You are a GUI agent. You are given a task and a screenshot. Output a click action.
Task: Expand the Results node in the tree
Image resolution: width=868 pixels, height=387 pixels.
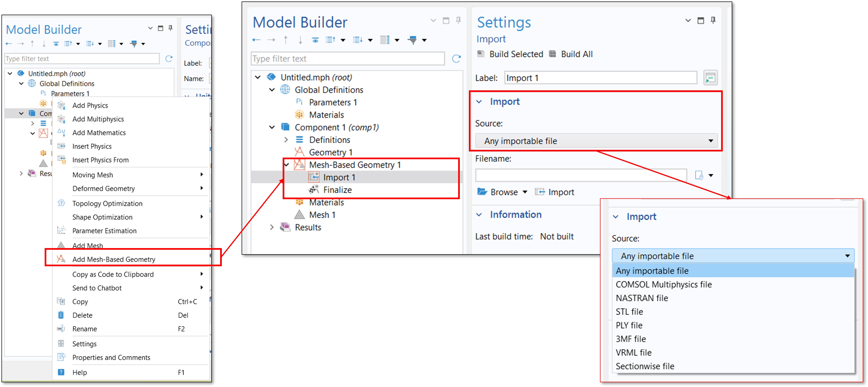click(x=272, y=227)
